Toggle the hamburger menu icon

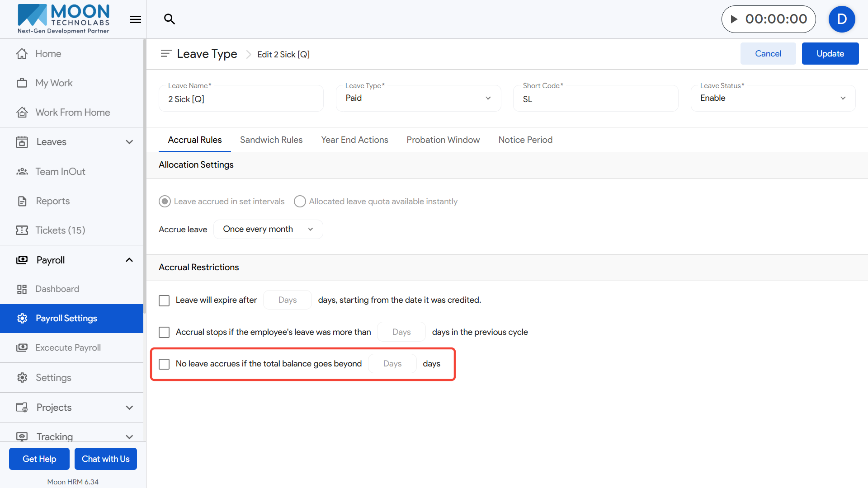[x=135, y=19]
